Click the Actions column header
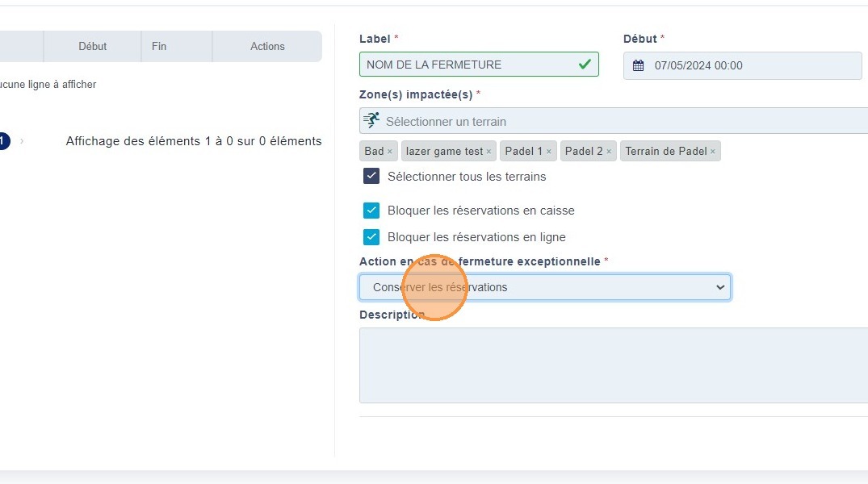Image resolution: width=868 pixels, height=484 pixels. [267, 47]
